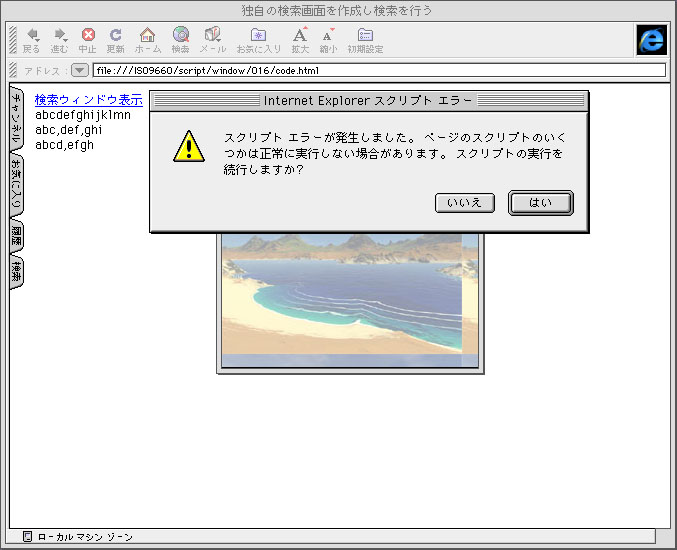The height and width of the screenshot is (550, 677).
Task: Click the Larger text (拡大) icon
Action: pyautogui.click(x=300, y=41)
